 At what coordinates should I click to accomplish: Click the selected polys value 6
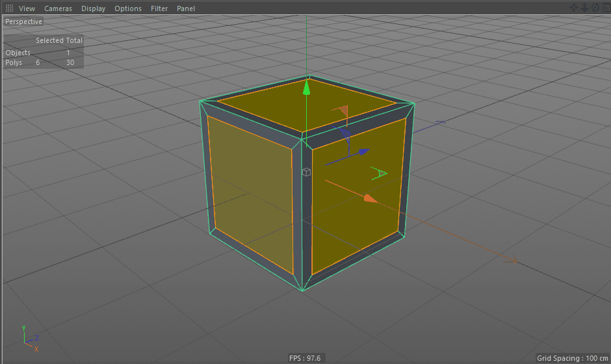38,62
